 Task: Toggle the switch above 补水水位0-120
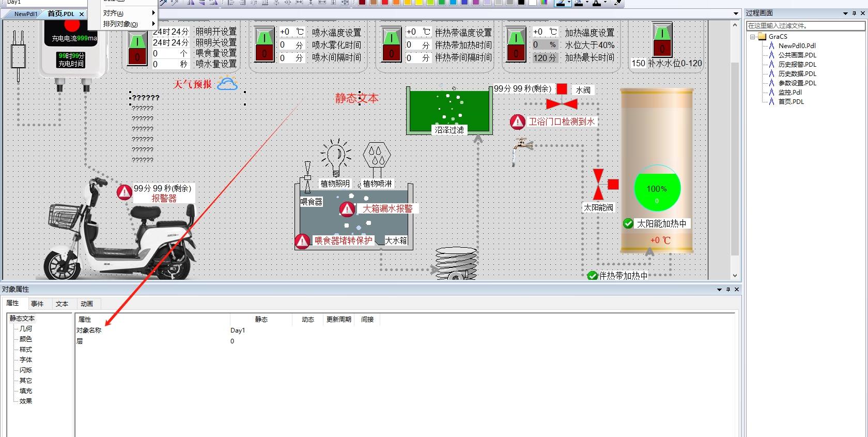tap(662, 40)
